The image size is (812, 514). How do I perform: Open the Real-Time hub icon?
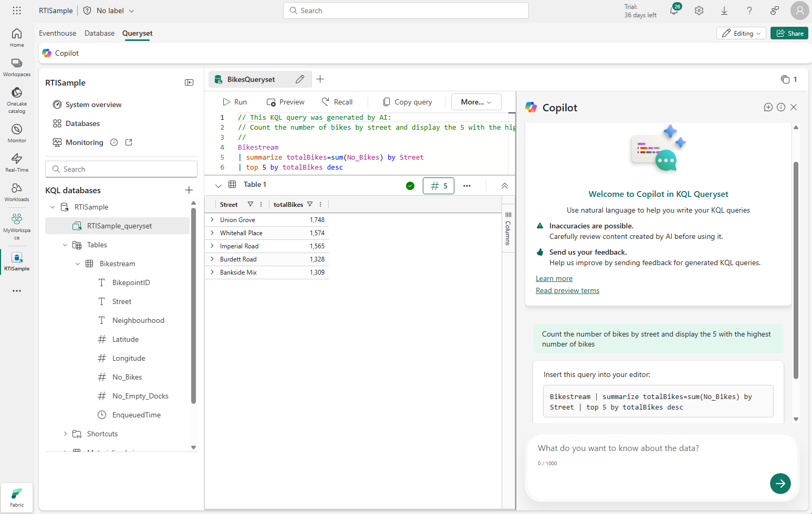click(17, 162)
